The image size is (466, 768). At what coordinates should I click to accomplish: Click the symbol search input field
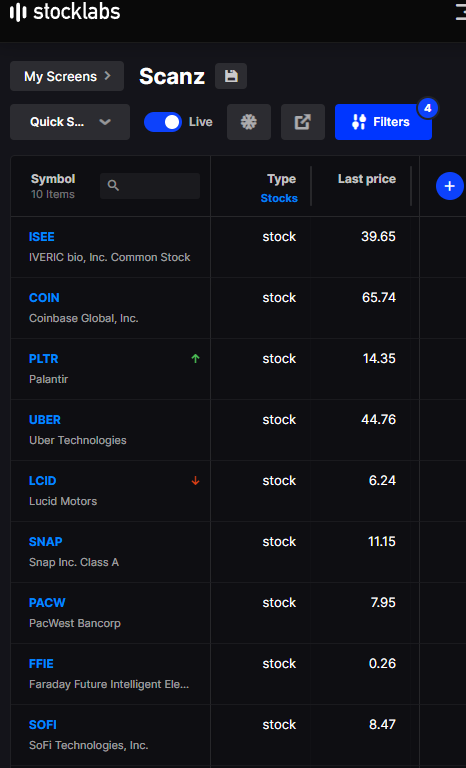[x=150, y=186]
